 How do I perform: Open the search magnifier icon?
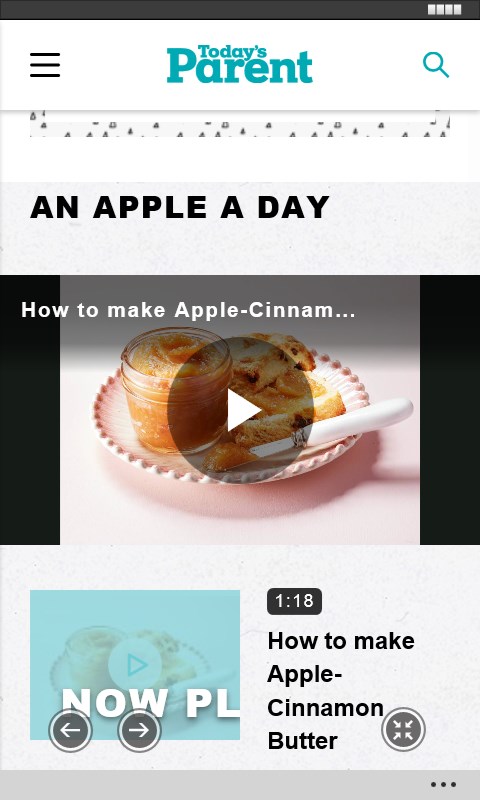coord(436,65)
